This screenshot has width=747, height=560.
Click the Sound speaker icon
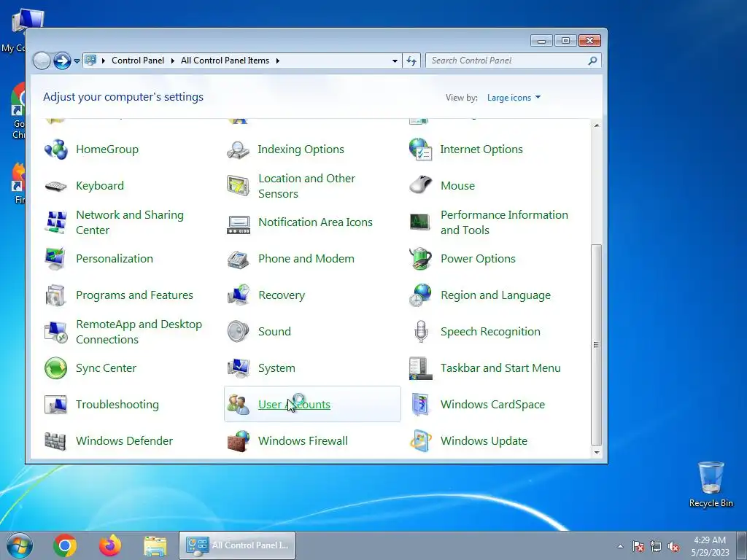point(239,332)
